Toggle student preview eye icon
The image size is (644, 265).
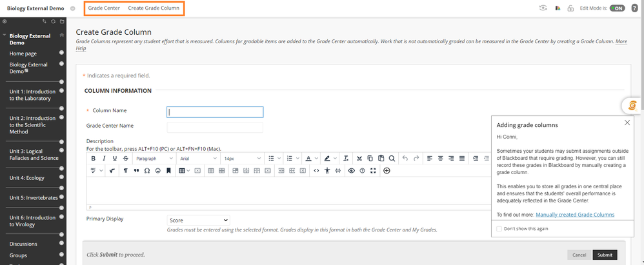543,8
